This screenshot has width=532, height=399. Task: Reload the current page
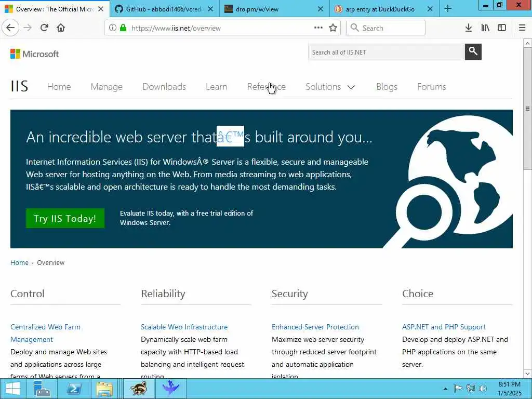pyautogui.click(x=44, y=28)
